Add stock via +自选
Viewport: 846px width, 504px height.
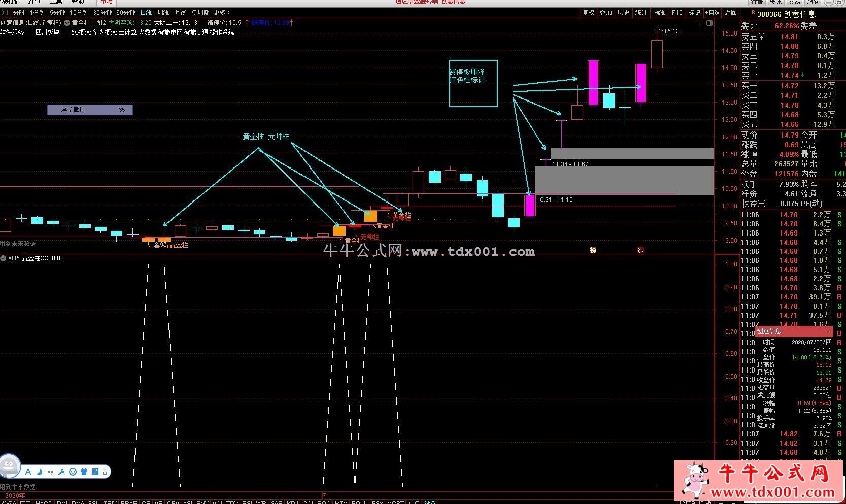pyautogui.click(x=713, y=13)
